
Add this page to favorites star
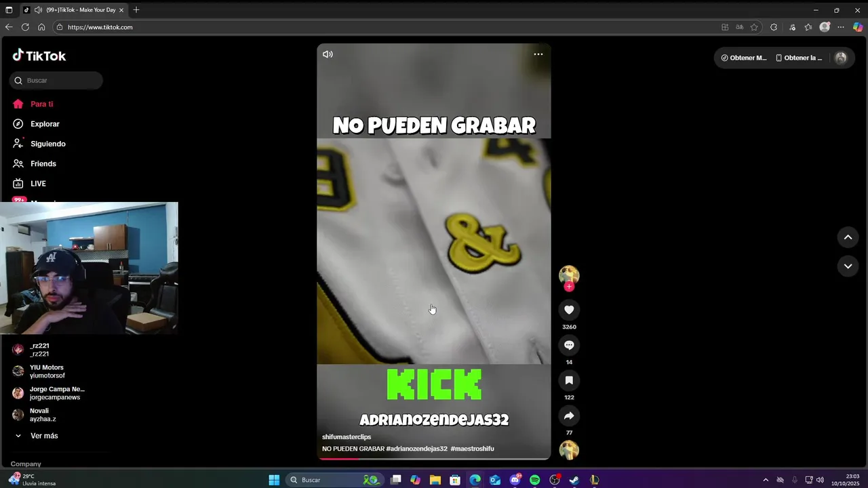pos(754,27)
